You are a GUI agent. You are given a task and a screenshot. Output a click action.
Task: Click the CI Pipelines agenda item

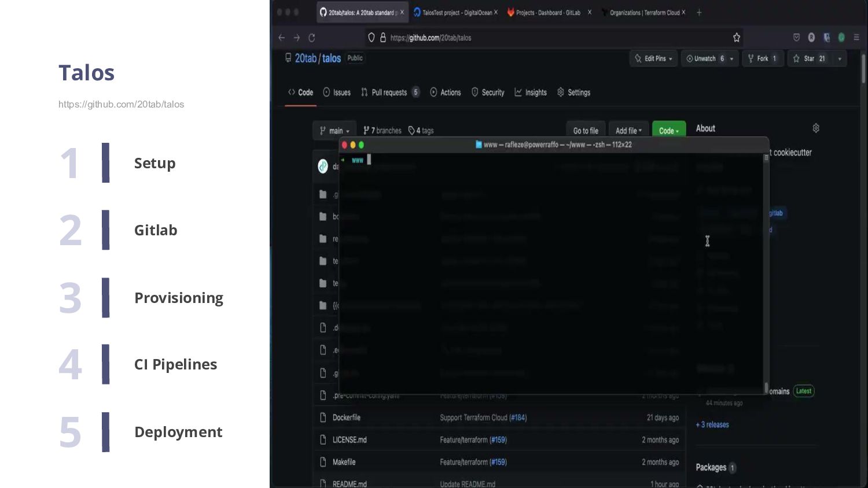(x=175, y=364)
